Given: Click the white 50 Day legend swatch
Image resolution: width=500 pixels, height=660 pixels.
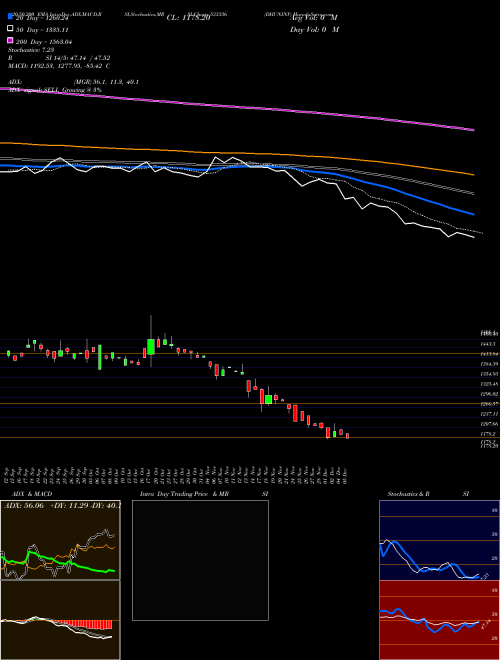Looking at the screenshot, I should coord(11,29).
